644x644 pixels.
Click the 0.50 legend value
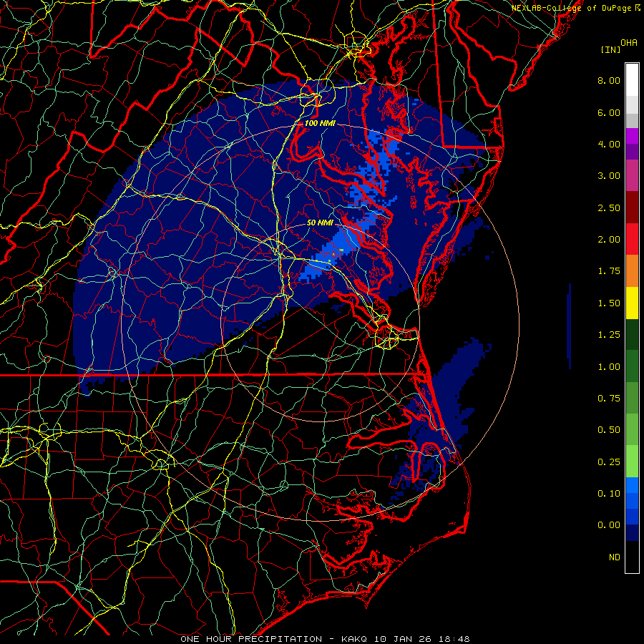(609, 430)
